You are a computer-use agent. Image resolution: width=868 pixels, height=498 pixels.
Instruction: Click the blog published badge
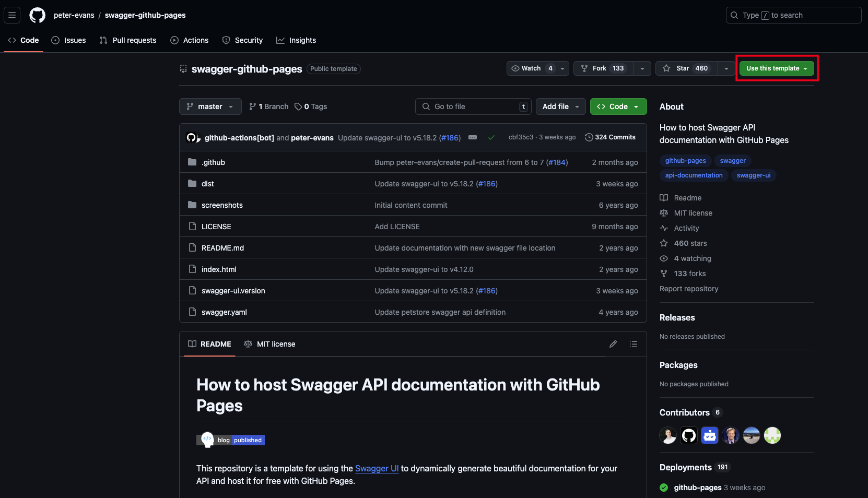pyautogui.click(x=231, y=440)
